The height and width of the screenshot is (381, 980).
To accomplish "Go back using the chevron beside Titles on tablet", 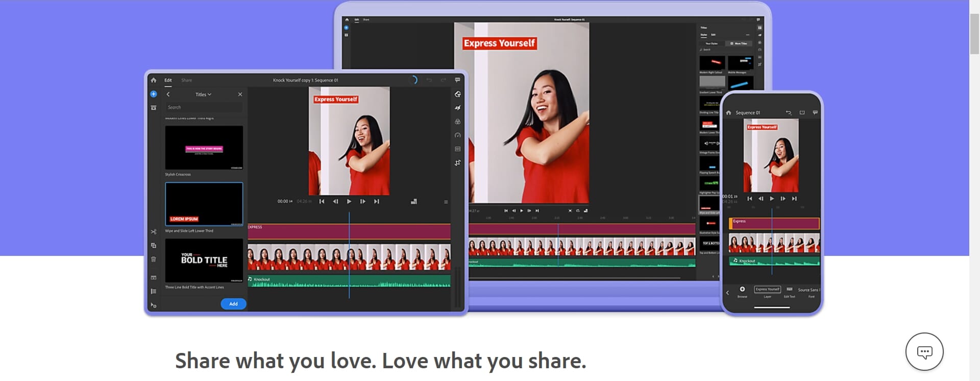I will click(168, 94).
